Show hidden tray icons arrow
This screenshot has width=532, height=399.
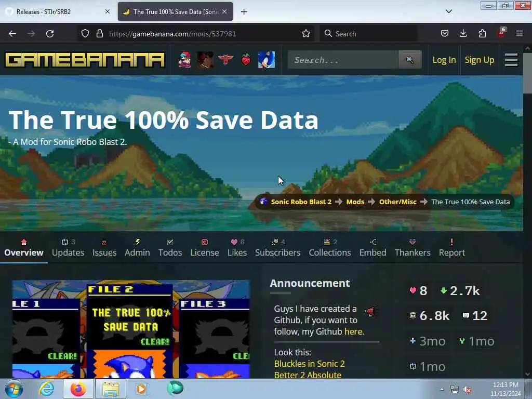coord(442,389)
